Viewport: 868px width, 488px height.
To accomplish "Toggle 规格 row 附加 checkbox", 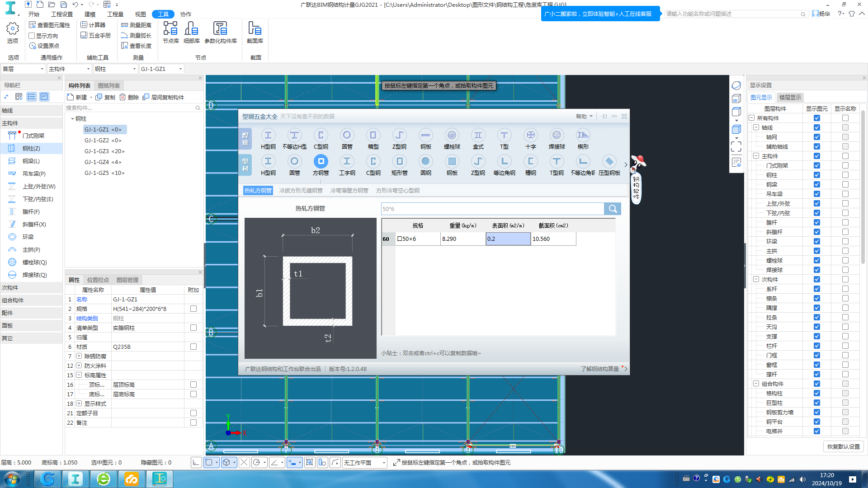I will 193,309.
